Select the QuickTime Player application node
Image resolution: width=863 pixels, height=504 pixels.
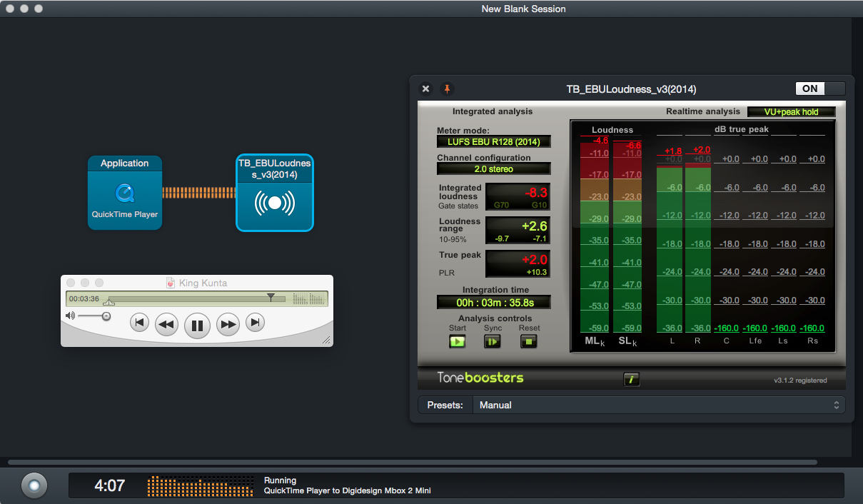125,193
